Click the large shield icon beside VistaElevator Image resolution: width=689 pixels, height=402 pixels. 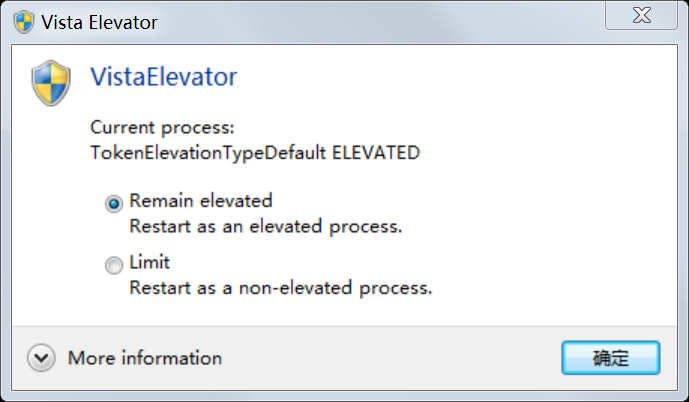click(x=49, y=82)
